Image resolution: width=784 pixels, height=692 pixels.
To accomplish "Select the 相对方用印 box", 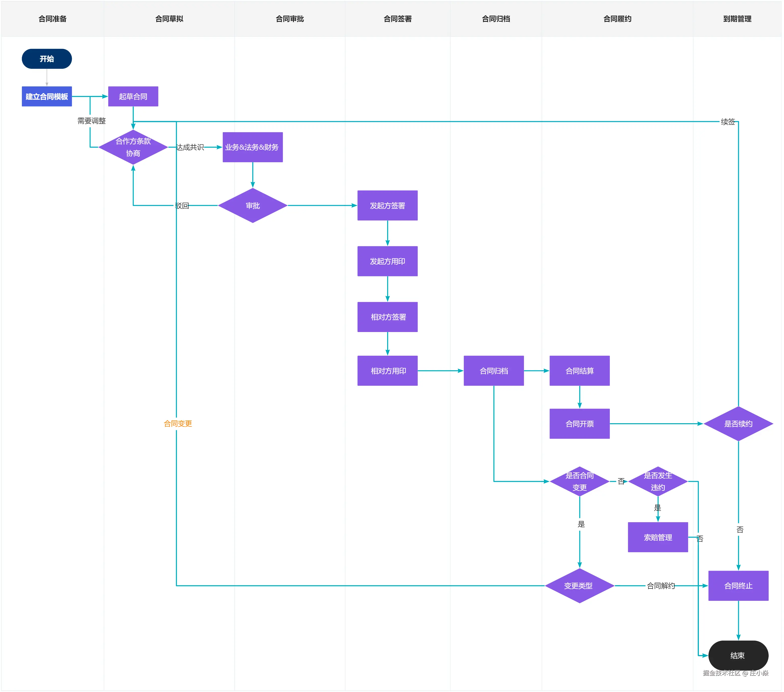I will click(x=387, y=370).
